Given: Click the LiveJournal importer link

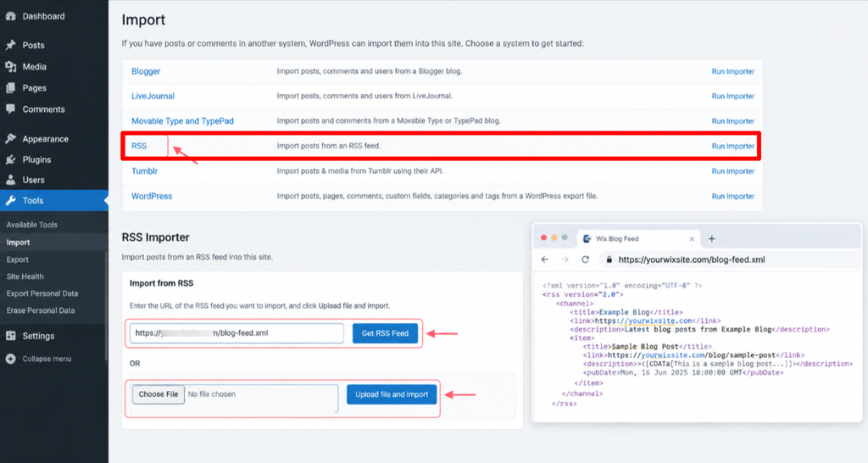Looking at the screenshot, I should point(153,96).
